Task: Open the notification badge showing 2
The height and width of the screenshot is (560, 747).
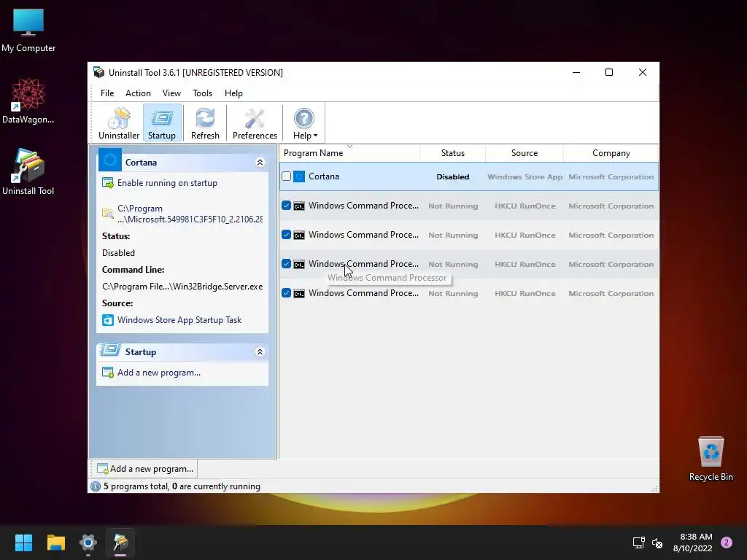Action: [x=727, y=542]
